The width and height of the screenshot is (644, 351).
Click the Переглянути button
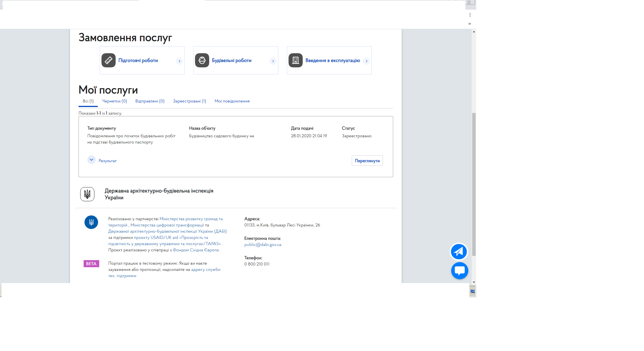point(367,160)
